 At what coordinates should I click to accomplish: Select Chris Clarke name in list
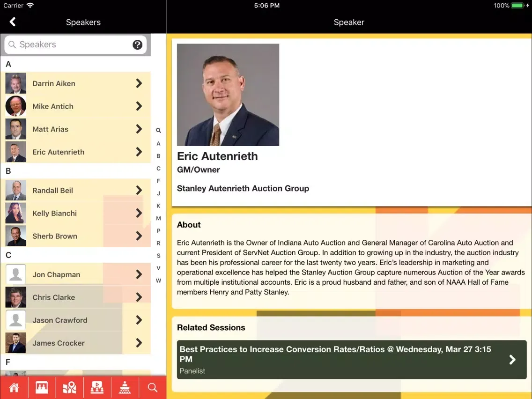pos(53,297)
